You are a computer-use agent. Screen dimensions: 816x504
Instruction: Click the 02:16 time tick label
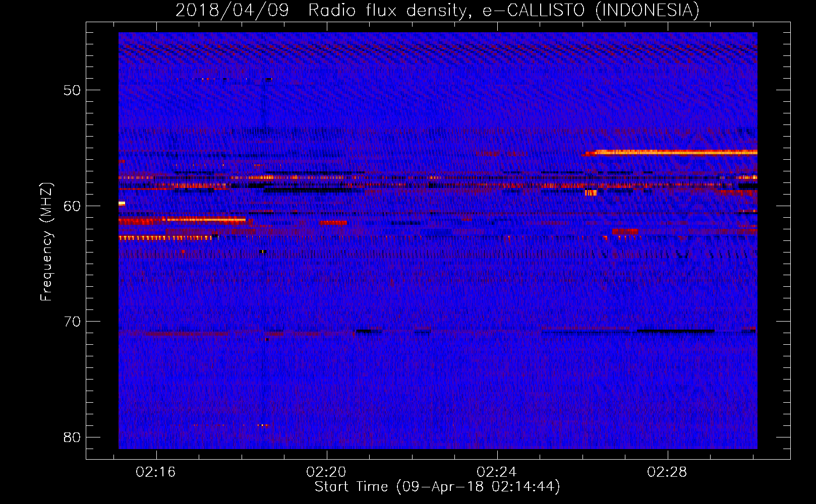(156, 472)
